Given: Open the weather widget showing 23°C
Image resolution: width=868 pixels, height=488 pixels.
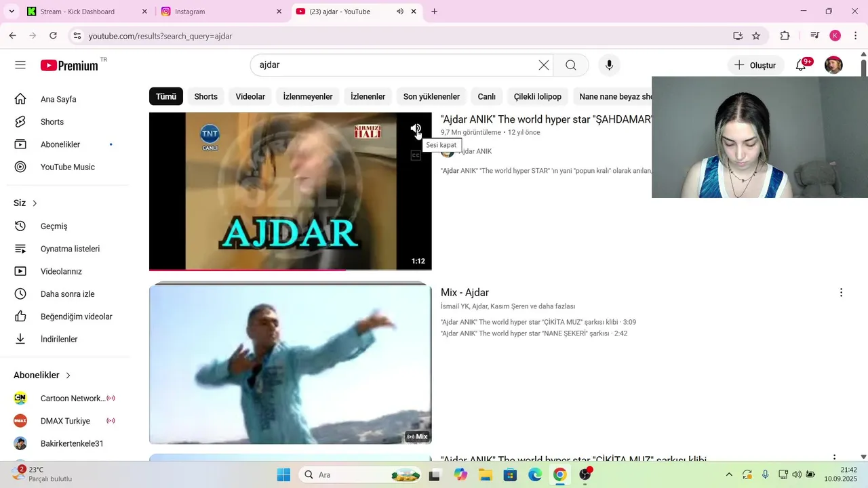Looking at the screenshot, I should coord(42,474).
